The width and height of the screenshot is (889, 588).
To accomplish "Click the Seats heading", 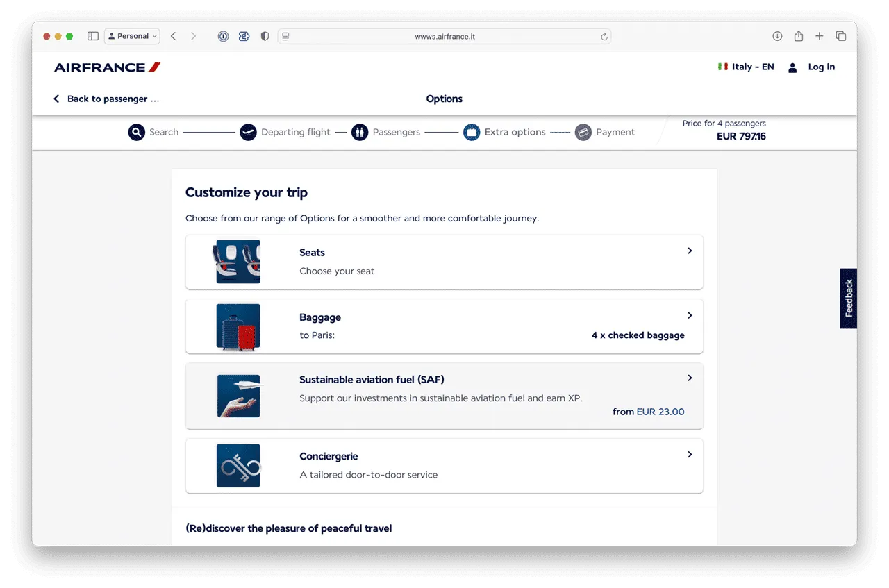I will (x=312, y=253).
